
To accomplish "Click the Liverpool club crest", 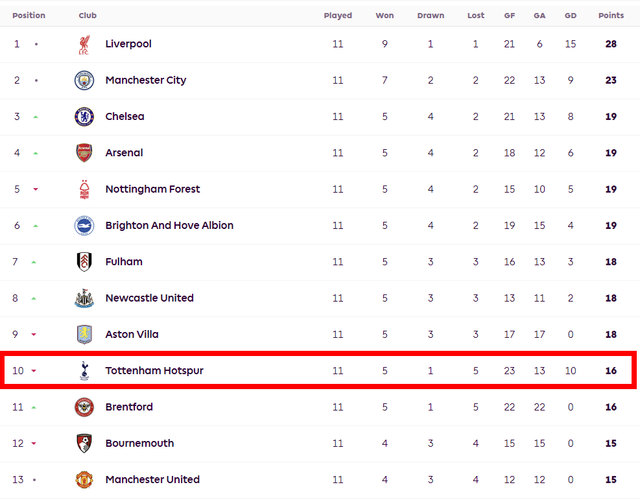I will (x=84, y=44).
